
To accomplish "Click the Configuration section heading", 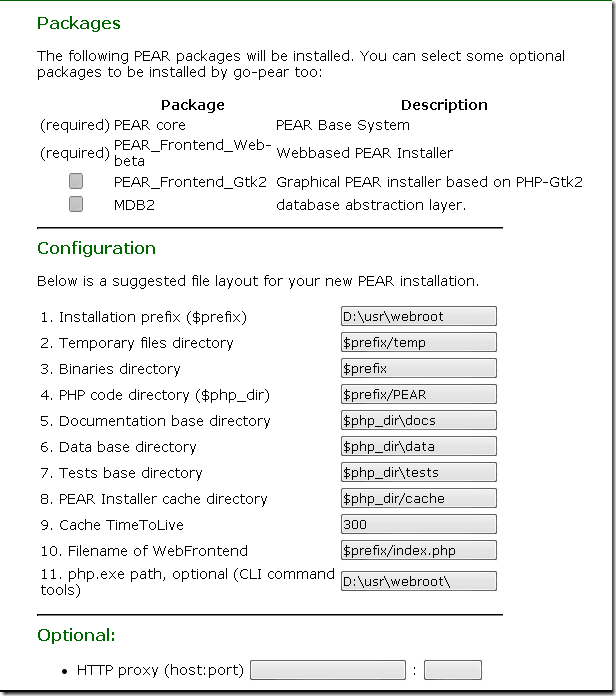I will click(96, 248).
